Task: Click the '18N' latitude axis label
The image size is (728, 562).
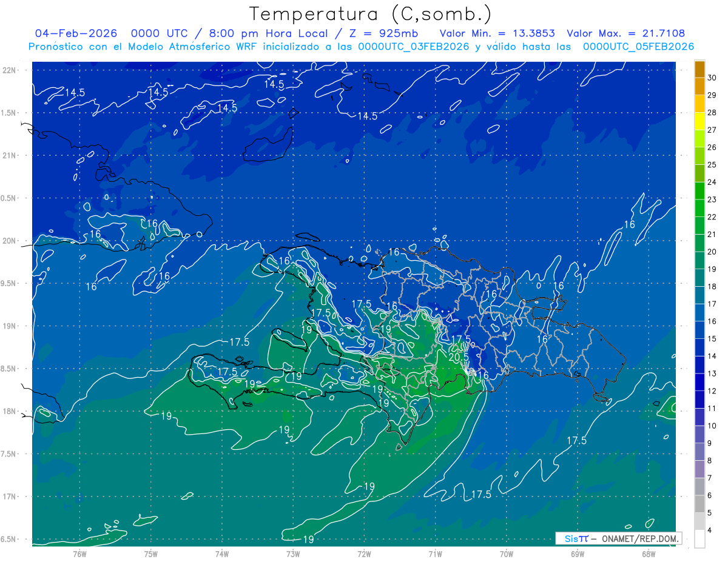Action: [x=10, y=412]
